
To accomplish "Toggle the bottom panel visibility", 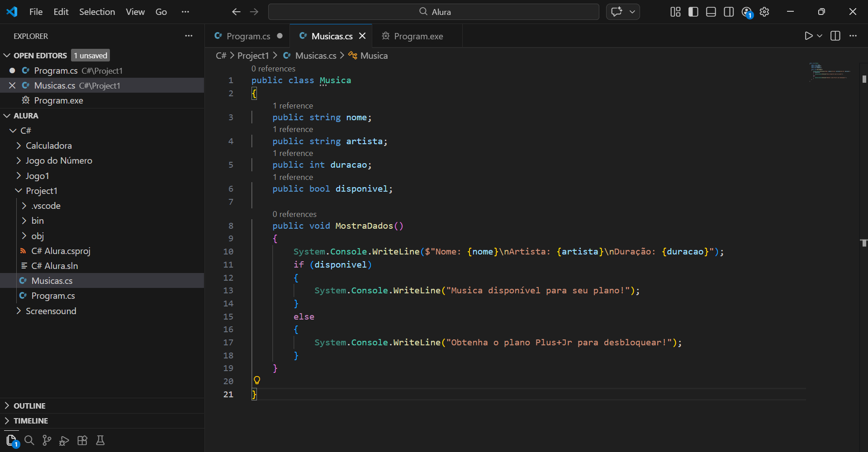I will point(711,12).
